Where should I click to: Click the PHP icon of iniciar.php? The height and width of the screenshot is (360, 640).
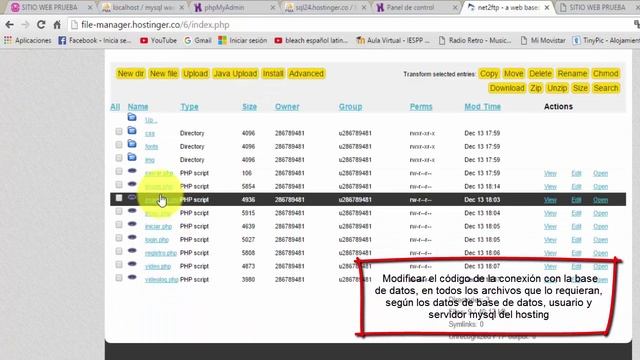(132, 224)
